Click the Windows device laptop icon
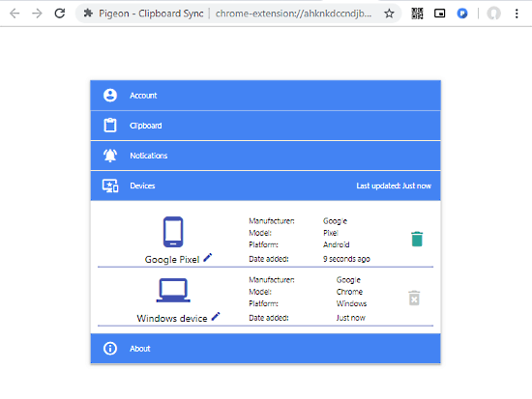This screenshot has width=532, height=399. point(173,290)
